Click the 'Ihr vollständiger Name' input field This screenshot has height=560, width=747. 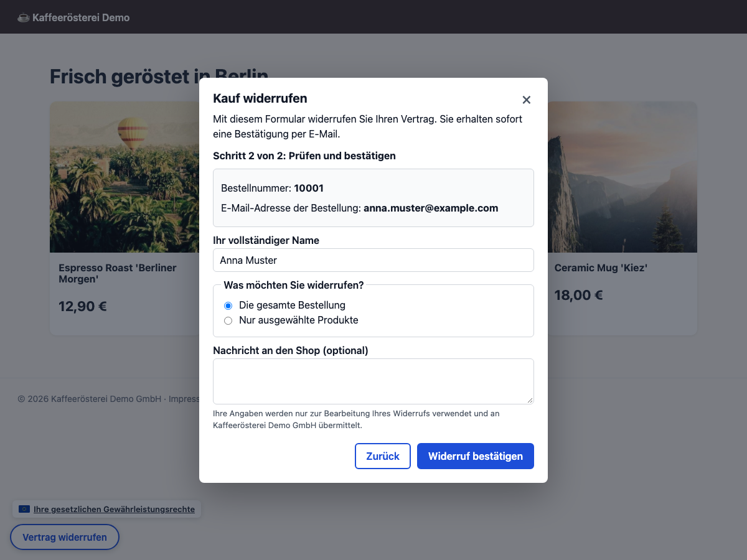click(x=374, y=260)
